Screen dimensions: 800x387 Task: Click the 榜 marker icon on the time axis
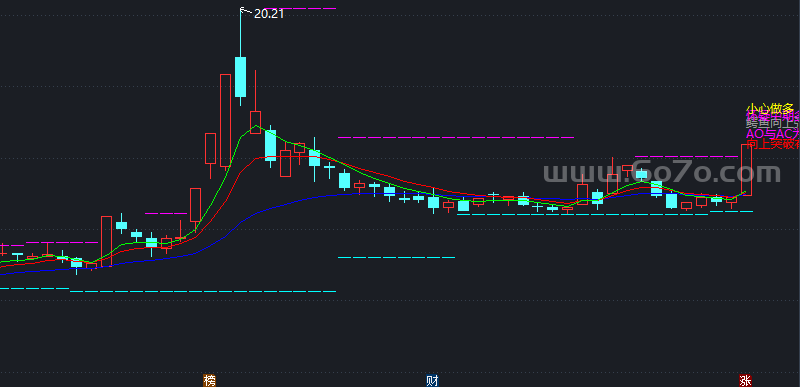coord(210,380)
